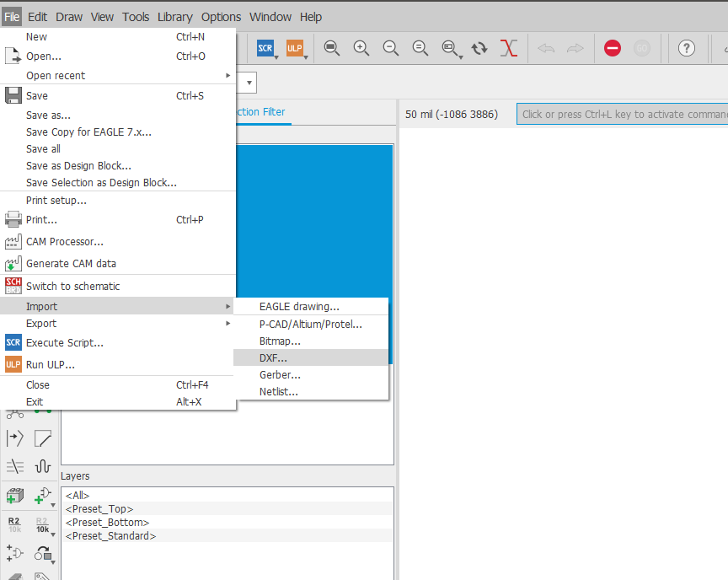Click the Zoom to selection icon
This screenshot has height=580, width=728.
coord(450,48)
